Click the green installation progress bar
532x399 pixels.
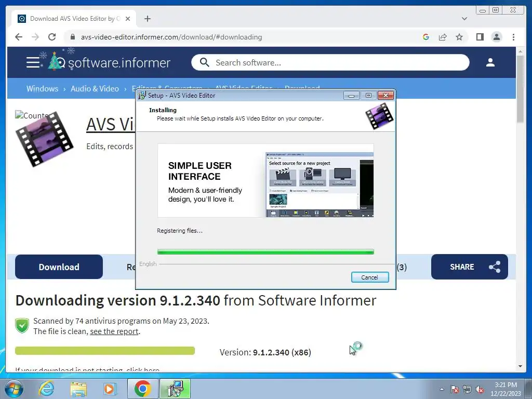[265, 252]
